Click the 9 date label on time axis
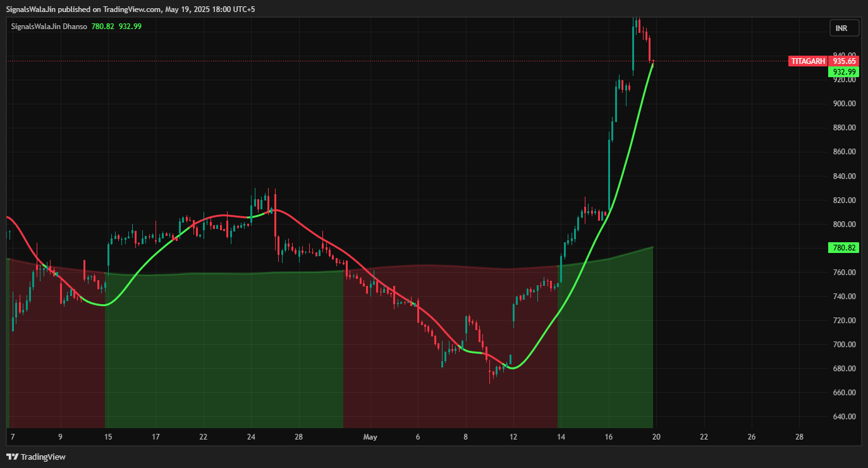 pyautogui.click(x=60, y=437)
